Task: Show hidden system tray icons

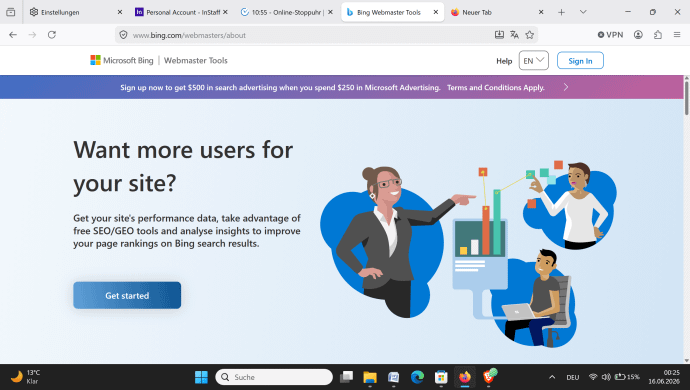Action: click(x=552, y=377)
